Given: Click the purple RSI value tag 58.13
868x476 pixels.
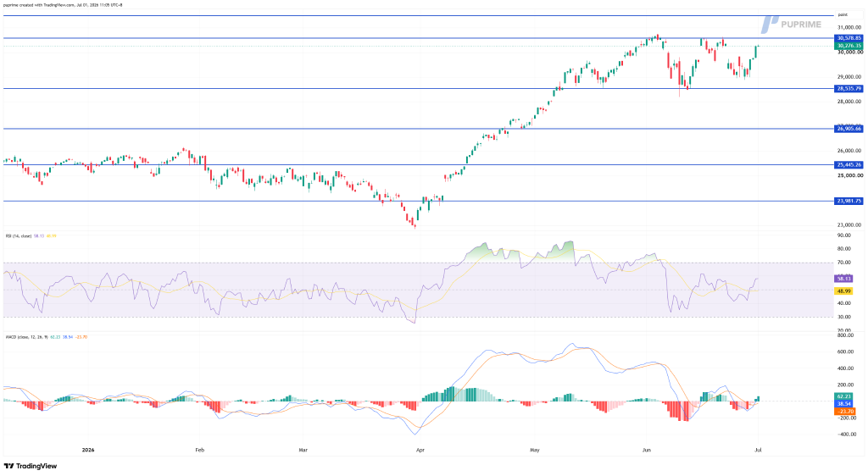Looking at the screenshot, I should click(843, 279).
